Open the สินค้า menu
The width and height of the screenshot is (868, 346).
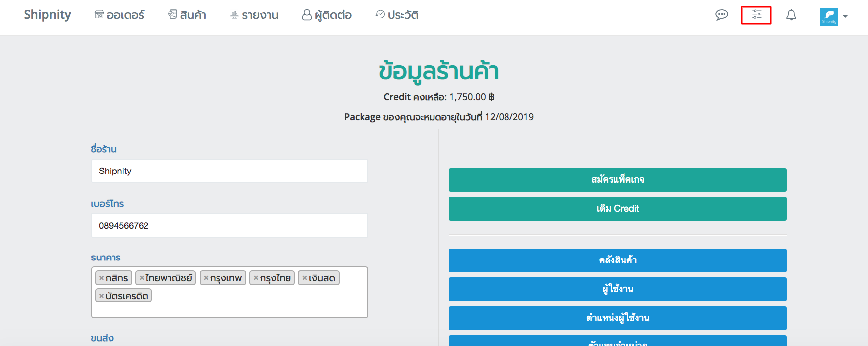point(187,15)
